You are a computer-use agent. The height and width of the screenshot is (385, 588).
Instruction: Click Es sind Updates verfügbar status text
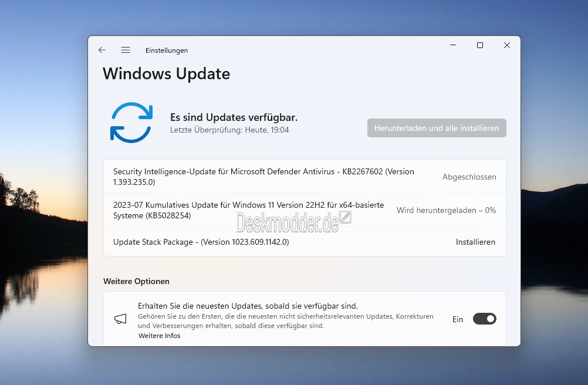(234, 117)
